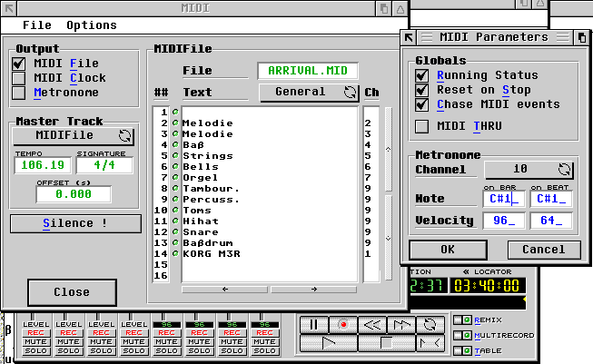
Task: Disable the Running Status checkbox
Action: pyautogui.click(x=421, y=75)
